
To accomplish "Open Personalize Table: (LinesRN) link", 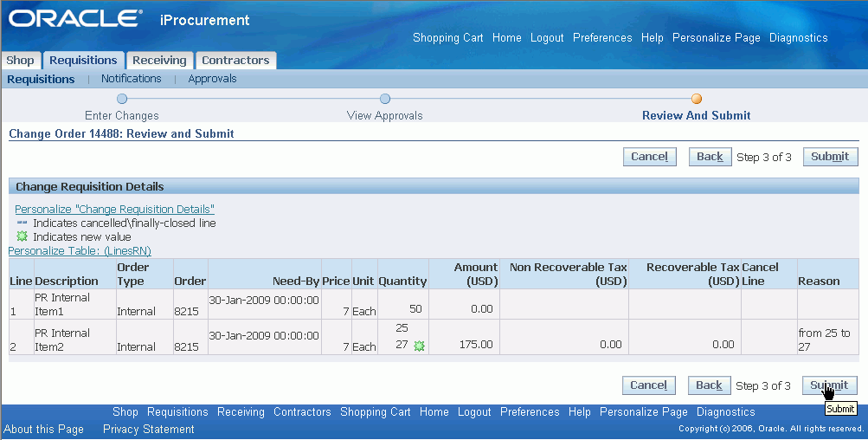I will tap(80, 250).
